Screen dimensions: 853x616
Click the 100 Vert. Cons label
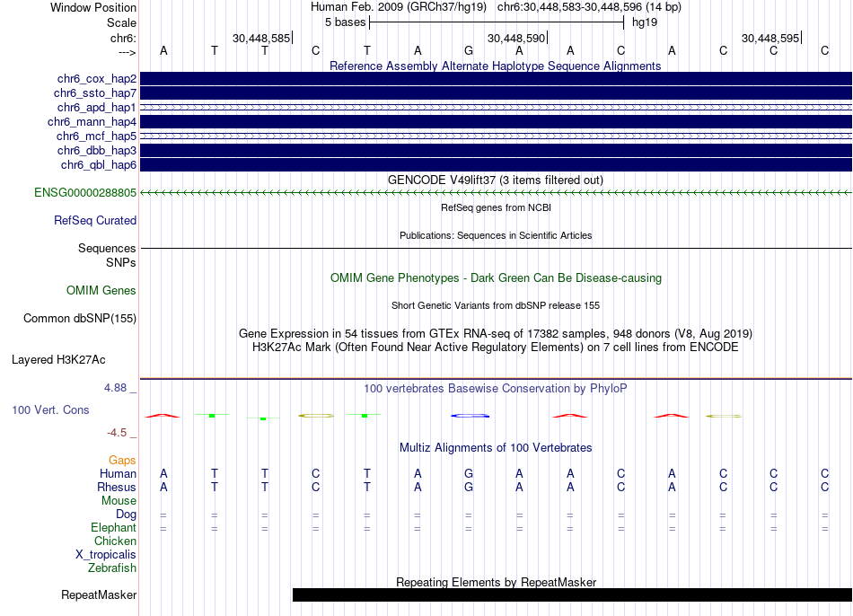click(50, 409)
